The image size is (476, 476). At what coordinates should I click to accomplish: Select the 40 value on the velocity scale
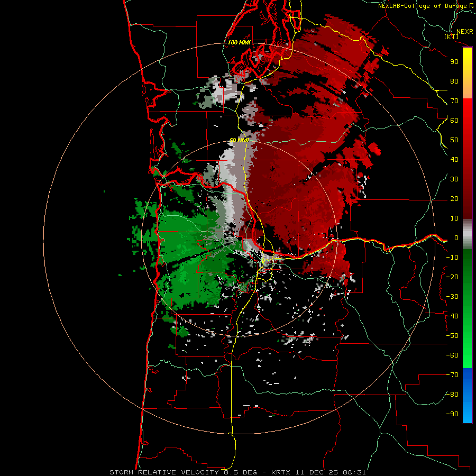click(454, 159)
